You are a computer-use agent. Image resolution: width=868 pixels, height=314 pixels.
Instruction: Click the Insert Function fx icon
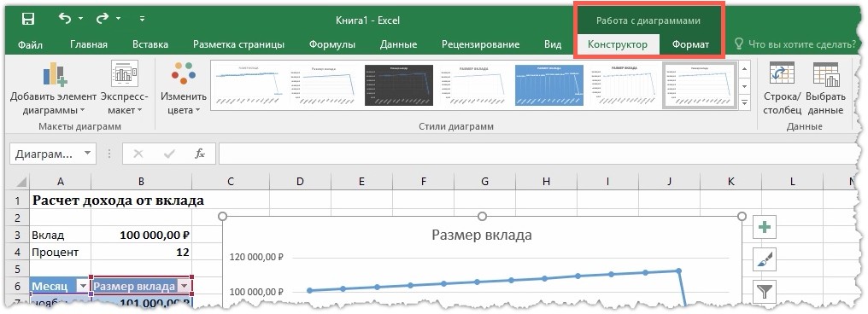(x=200, y=154)
